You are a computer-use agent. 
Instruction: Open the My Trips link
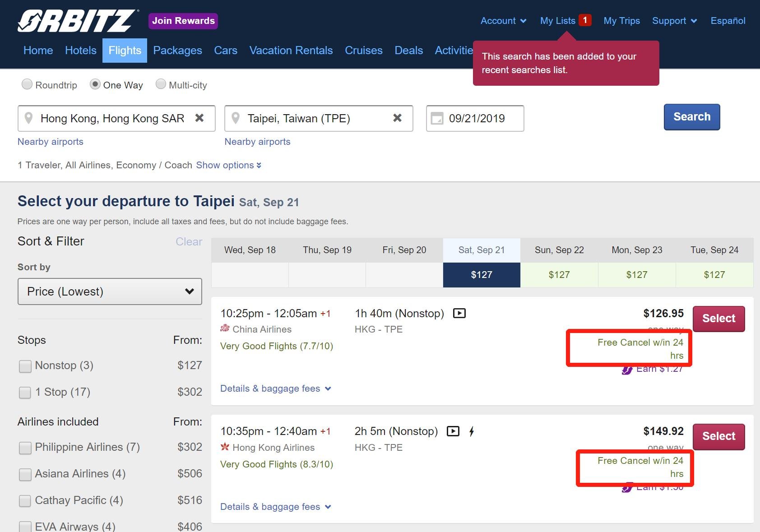tap(622, 21)
